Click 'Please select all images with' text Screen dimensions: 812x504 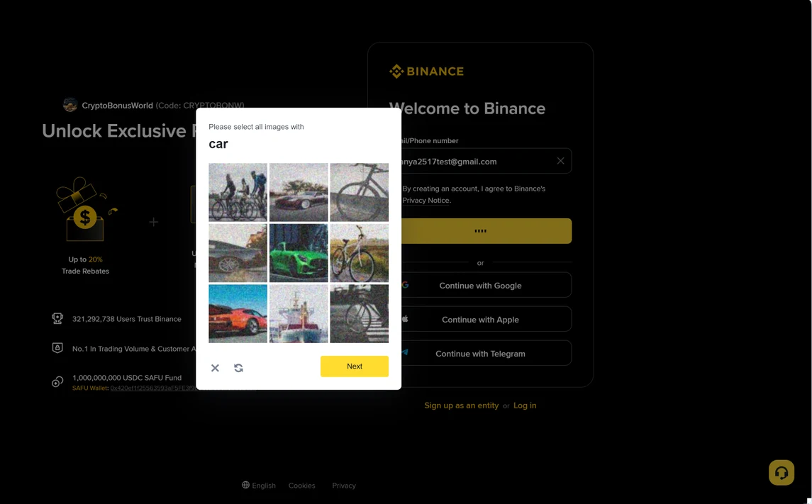[256, 127]
